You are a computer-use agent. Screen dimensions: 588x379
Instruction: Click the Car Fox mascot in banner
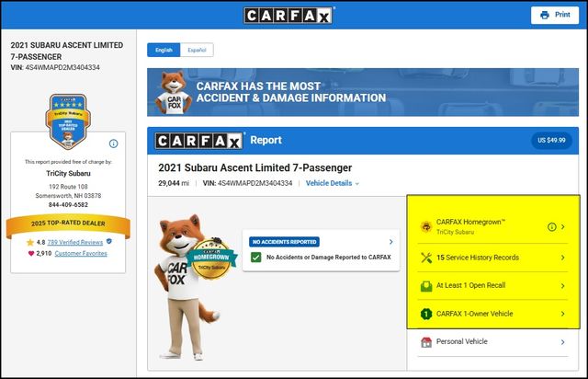(174, 92)
